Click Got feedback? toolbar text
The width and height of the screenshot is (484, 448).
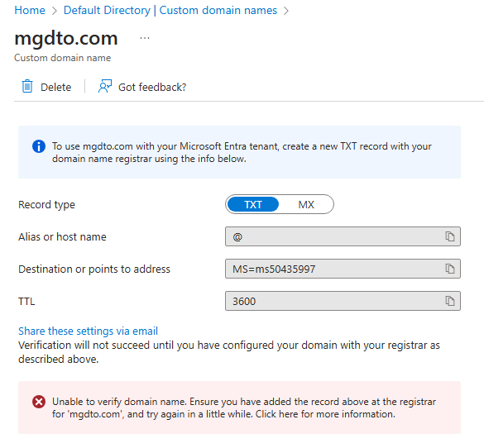tap(152, 88)
